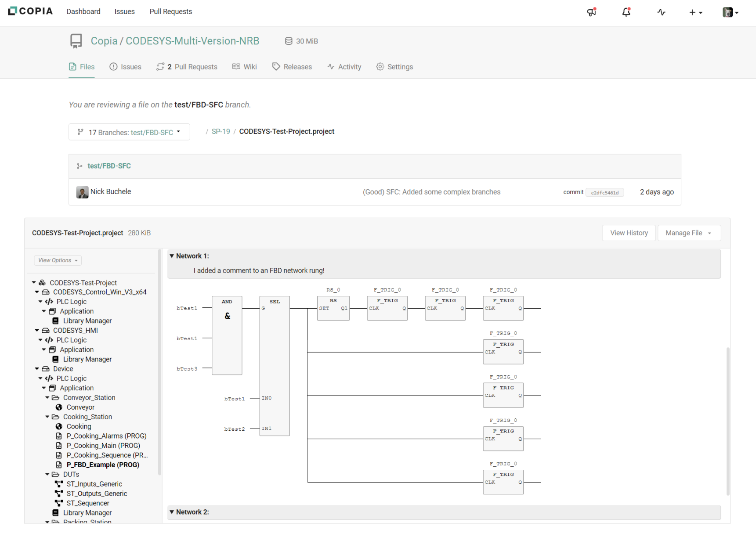Click the repository icon beside Copia title

(76, 41)
